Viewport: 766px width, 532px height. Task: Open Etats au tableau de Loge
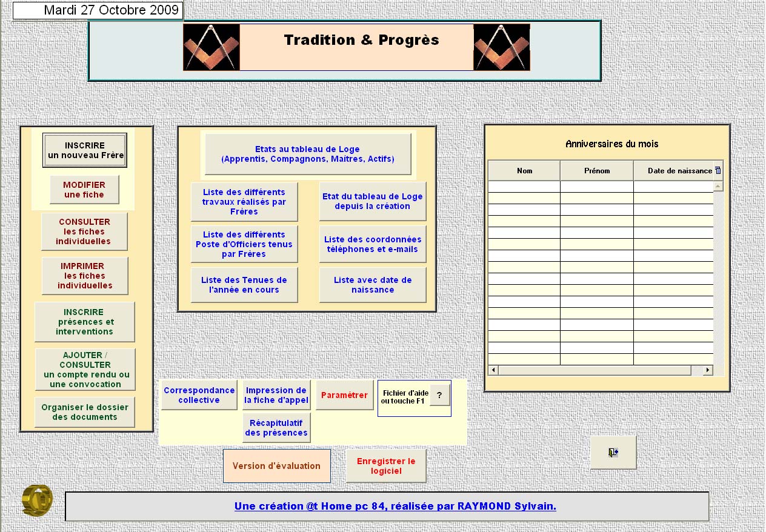pos(307,155)
